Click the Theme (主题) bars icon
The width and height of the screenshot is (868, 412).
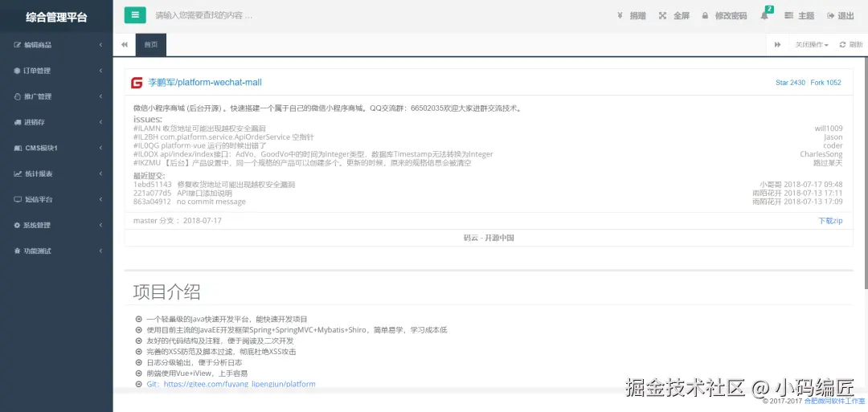(789, 16)
